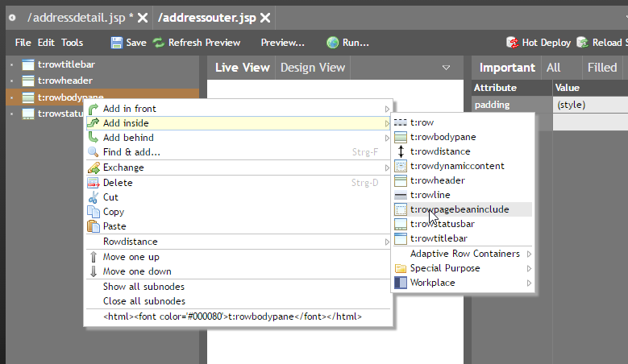This screenshot has height=364, width=628.
Task: Open the Live View dropdown arrow
Action: (446, 68)
